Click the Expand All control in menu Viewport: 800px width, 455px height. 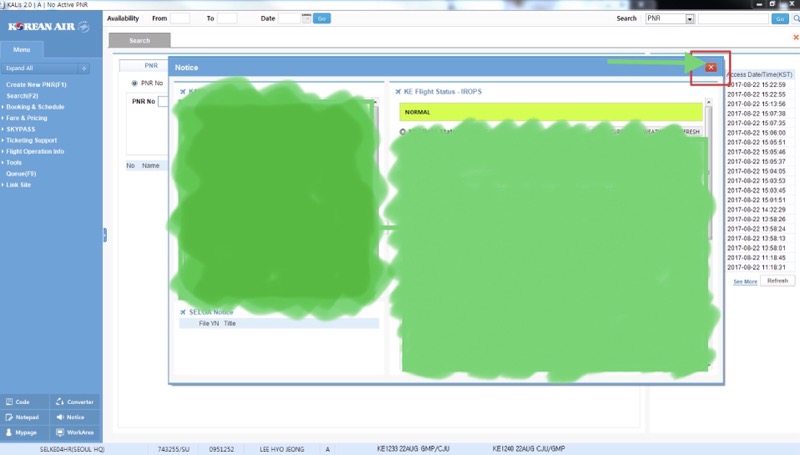tap(46, 69)
